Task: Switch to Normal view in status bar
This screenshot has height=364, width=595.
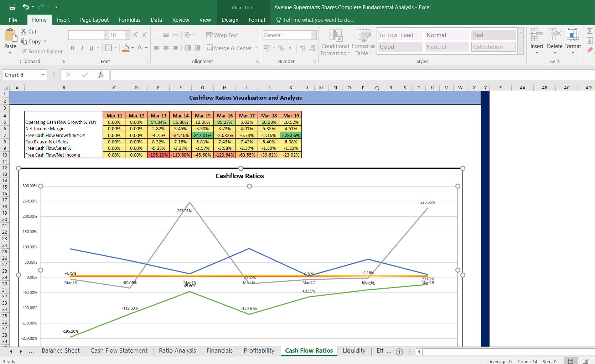Action: tap(570, 361)
